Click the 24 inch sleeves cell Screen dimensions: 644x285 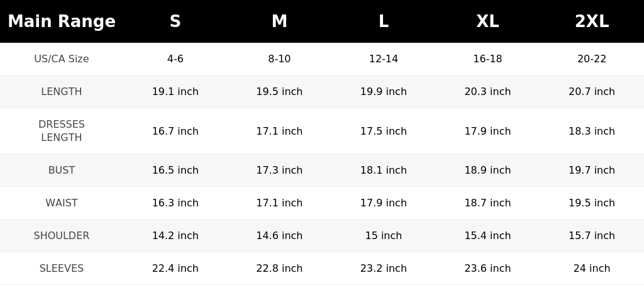pyautogui.click(x=592, y=268)
